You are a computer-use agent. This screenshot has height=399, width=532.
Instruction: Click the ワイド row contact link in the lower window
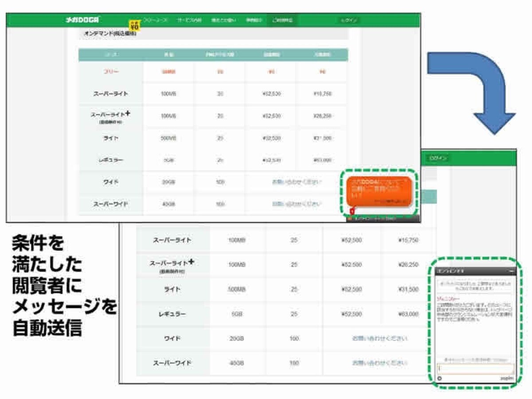coord(379,339)
